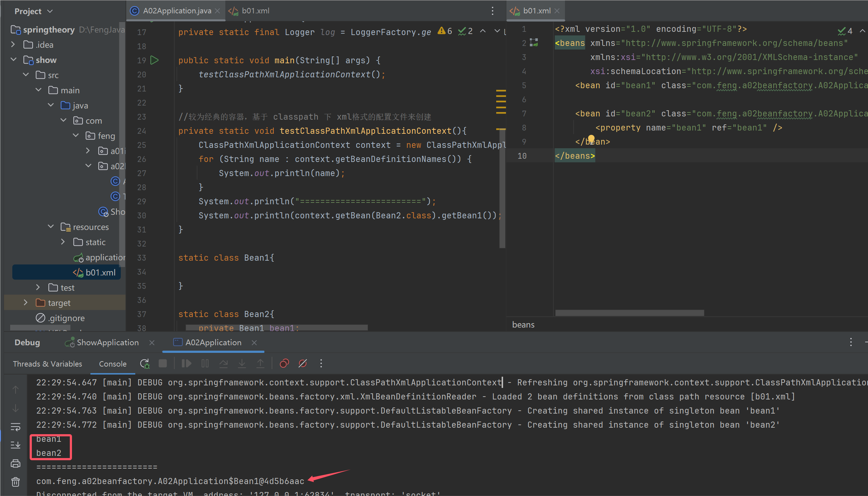Expand the a01 package folder
This screenshot has height=496, width=868.
(x=88, y=151)
